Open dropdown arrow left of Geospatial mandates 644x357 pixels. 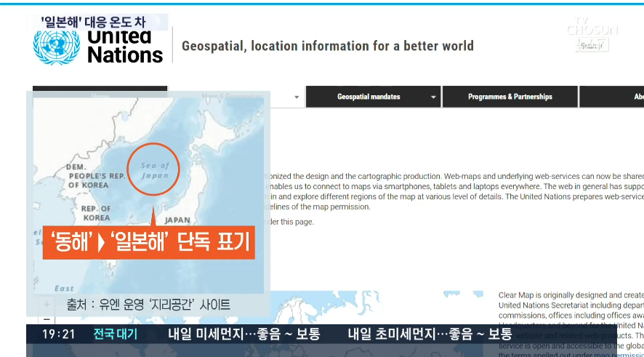[297, 97]
